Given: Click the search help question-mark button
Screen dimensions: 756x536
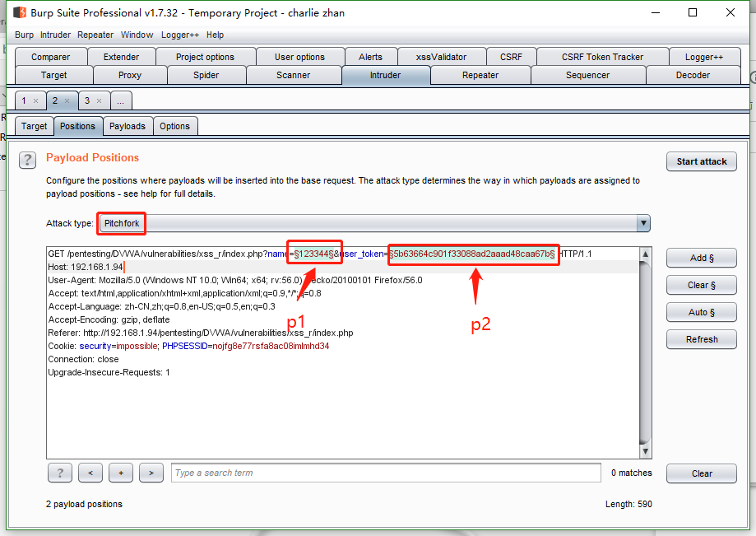Looking at the screenshot, I should (60, 473).
